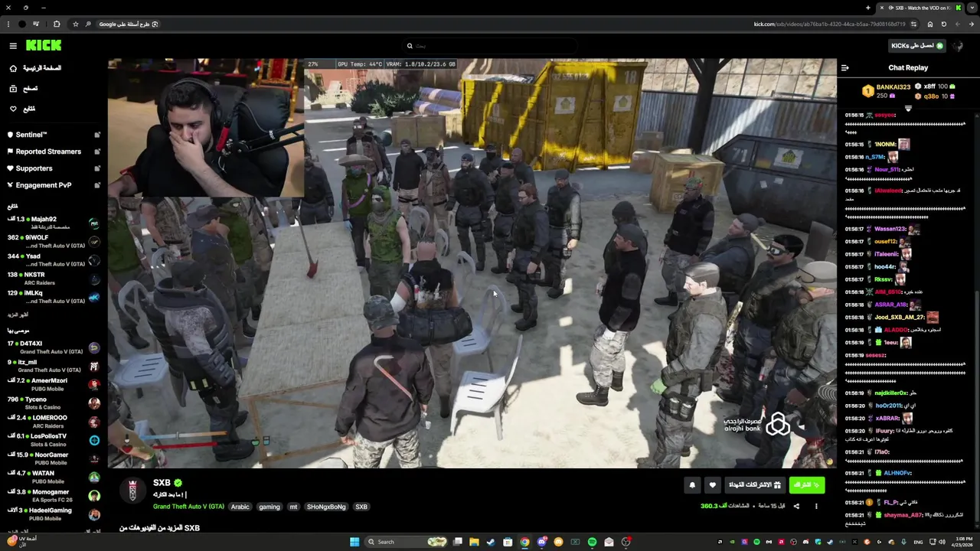This screenshot has width=980, height=551.
Task: Click the SXB channel avatar
Action: tap(132, 491)
